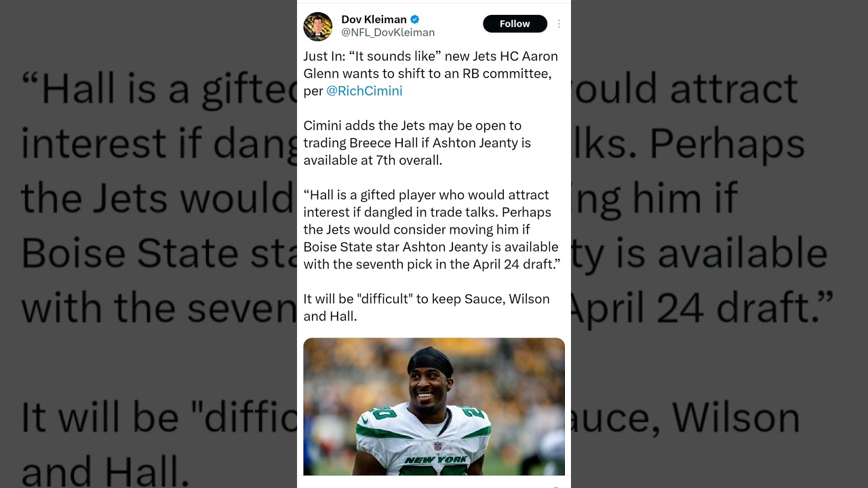Click the quoted 'Hall is a gifted player' paragraph
Image resolution: width=868 pixels, height=488 pixels.
pyautogui.click(x=432, y=230)
